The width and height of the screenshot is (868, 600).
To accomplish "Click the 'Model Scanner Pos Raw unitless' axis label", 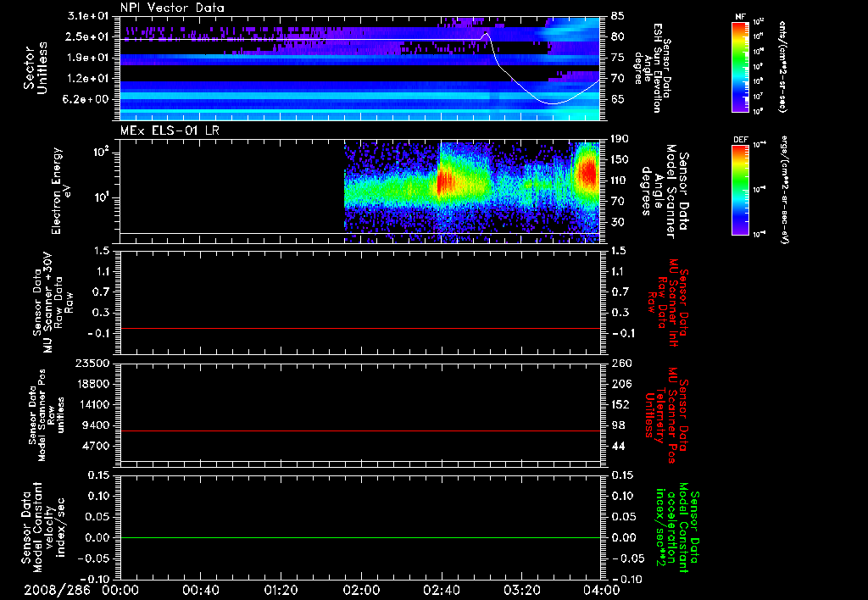I will click(x=47, y=414).
